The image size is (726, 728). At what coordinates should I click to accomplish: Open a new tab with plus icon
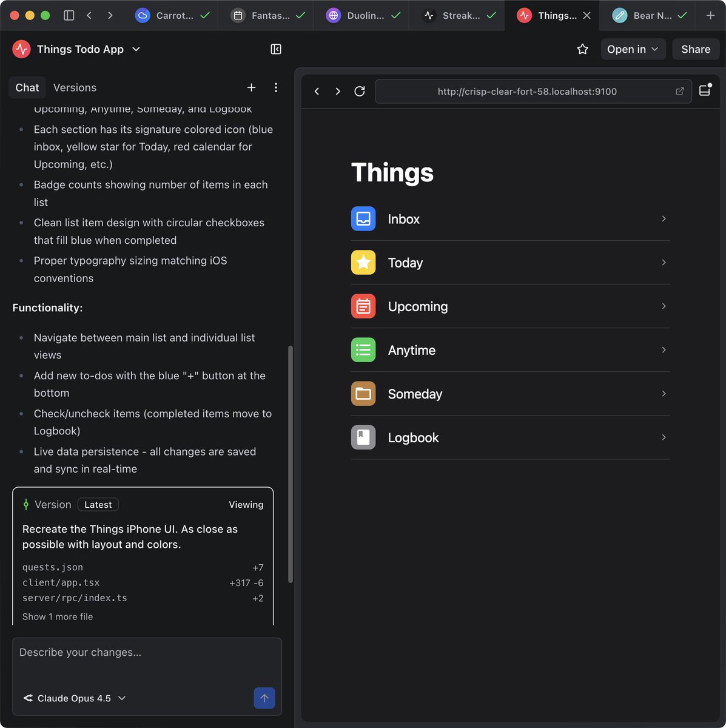coord(710,15)
